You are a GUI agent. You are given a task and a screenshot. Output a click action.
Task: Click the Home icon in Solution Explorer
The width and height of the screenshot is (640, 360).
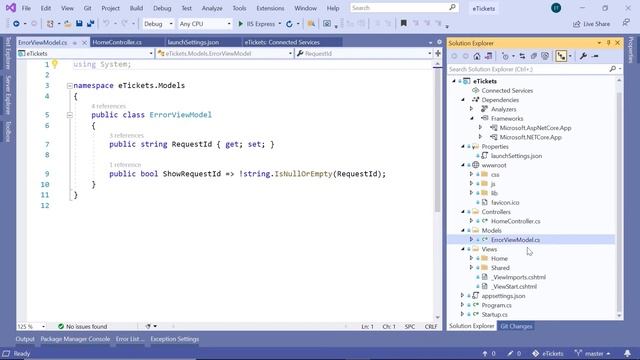(x=477, y=56)
